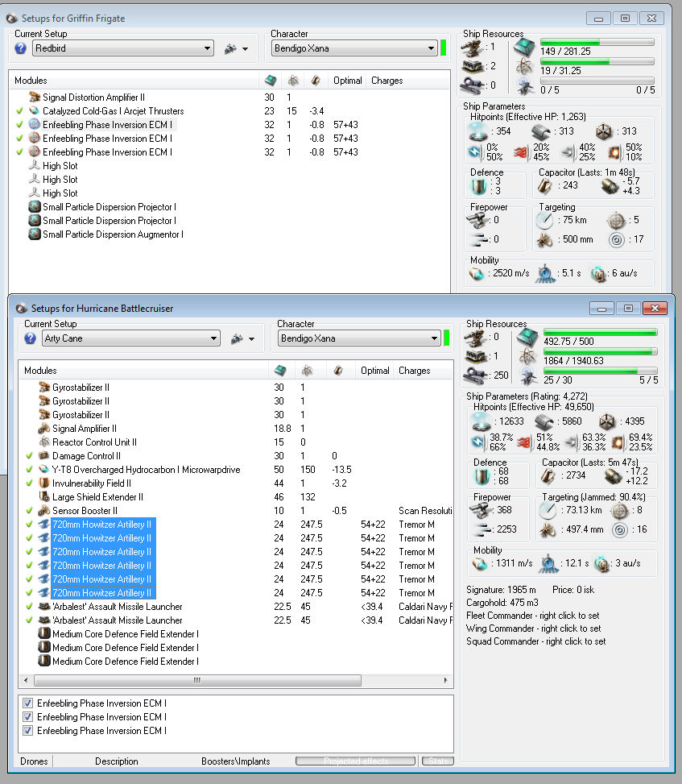Image resolution: width=682 pixels, height=784 pixels.
Task: Click Griffin targeting range icon at 75 km
Action: [x=545, y=220]
